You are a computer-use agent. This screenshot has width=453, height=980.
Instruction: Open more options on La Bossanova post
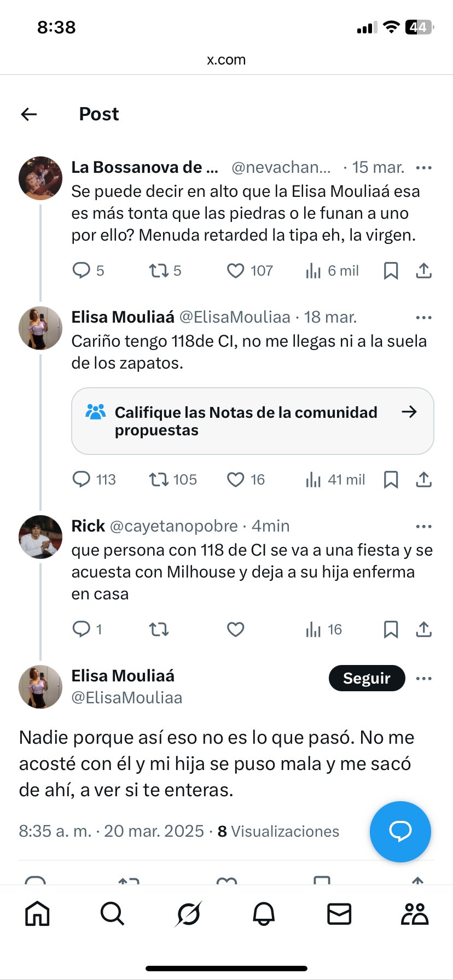pyautogui.click(x=424, y=167)
